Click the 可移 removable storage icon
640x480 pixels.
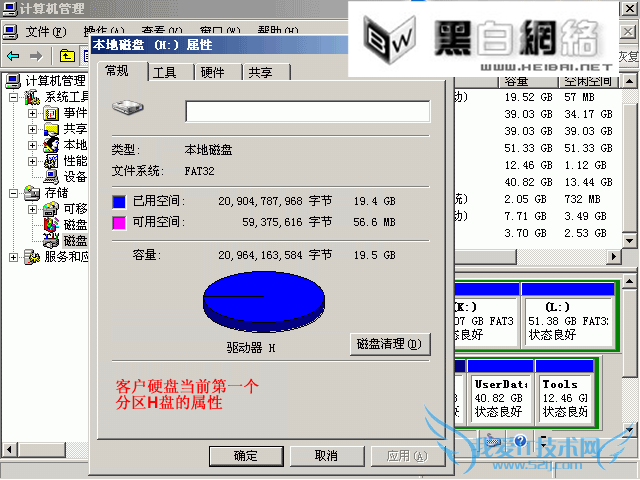pyautogui.click(x=51, y=209)
